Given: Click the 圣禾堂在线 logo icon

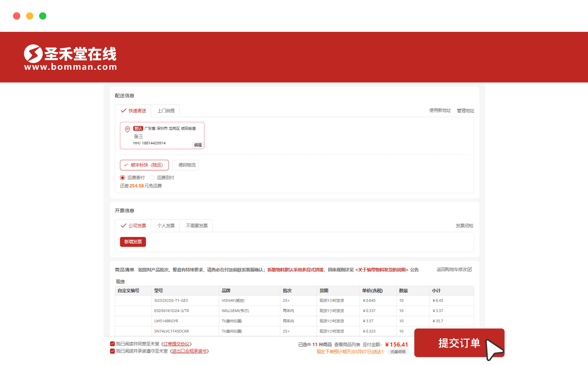Looking at the screenshot, I should (x=33, y=54).
